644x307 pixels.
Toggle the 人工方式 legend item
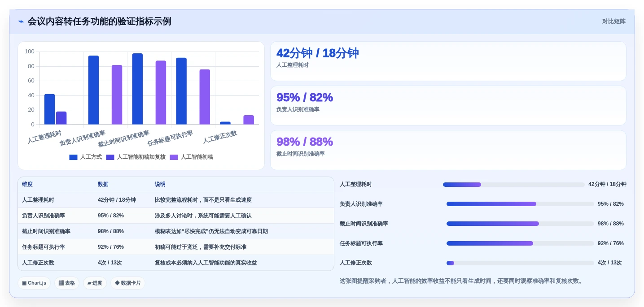point(86,157)
